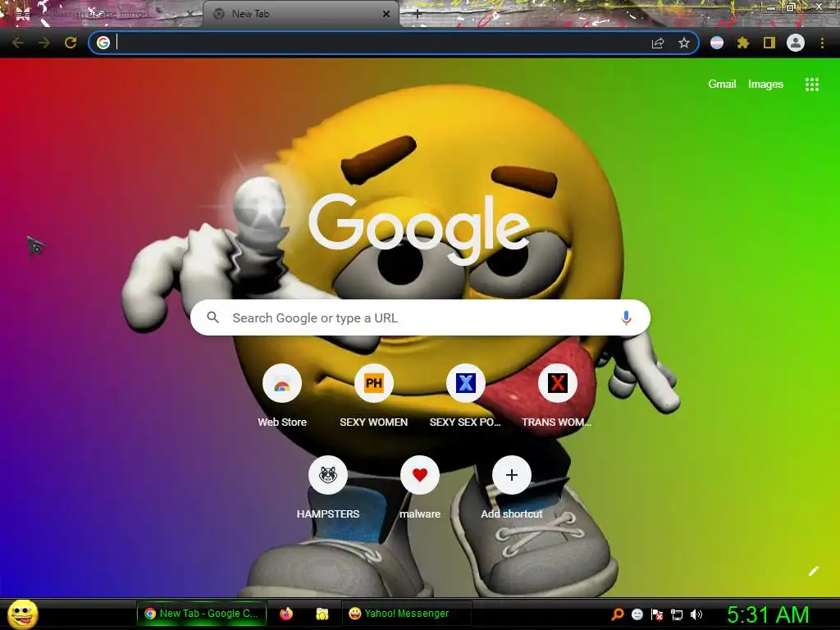Image resolution: width=840 pixels, height=630 pixels.
Task: Open the flag with red X tray icon
Action: (657, 614)
